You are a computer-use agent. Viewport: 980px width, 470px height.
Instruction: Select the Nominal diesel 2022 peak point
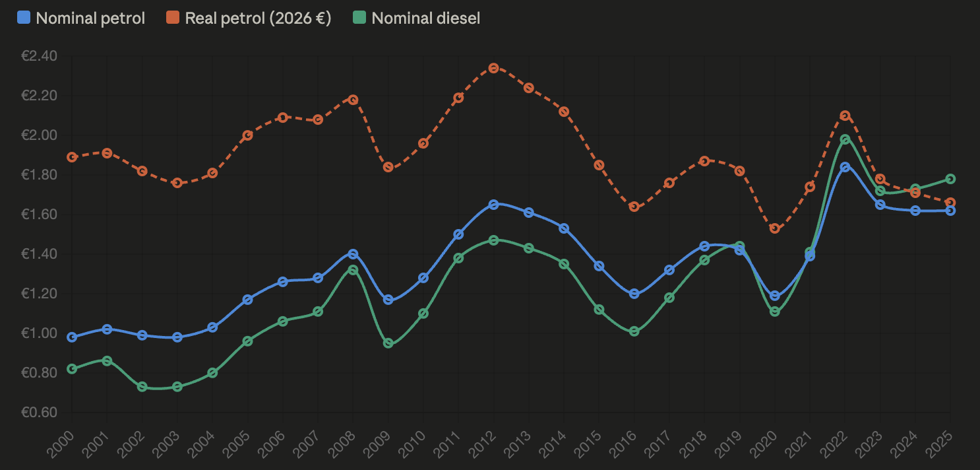pyautogui.click(x=845, y=139)
